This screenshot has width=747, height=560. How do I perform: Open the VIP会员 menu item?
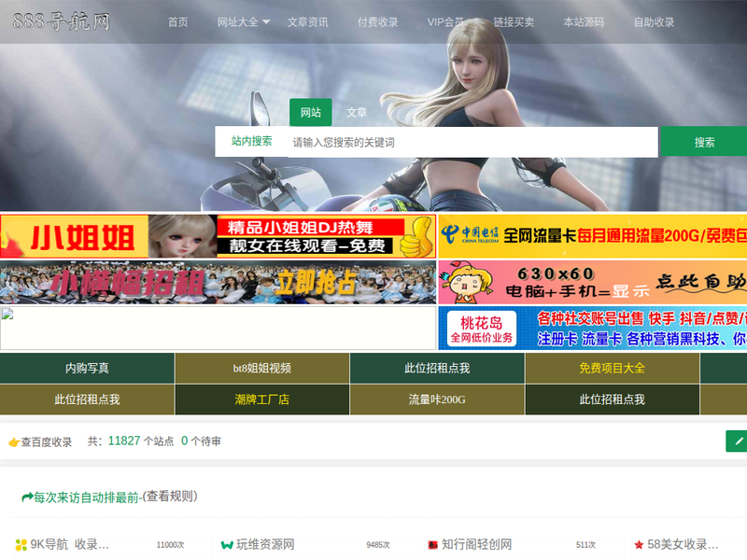[445, 21]
